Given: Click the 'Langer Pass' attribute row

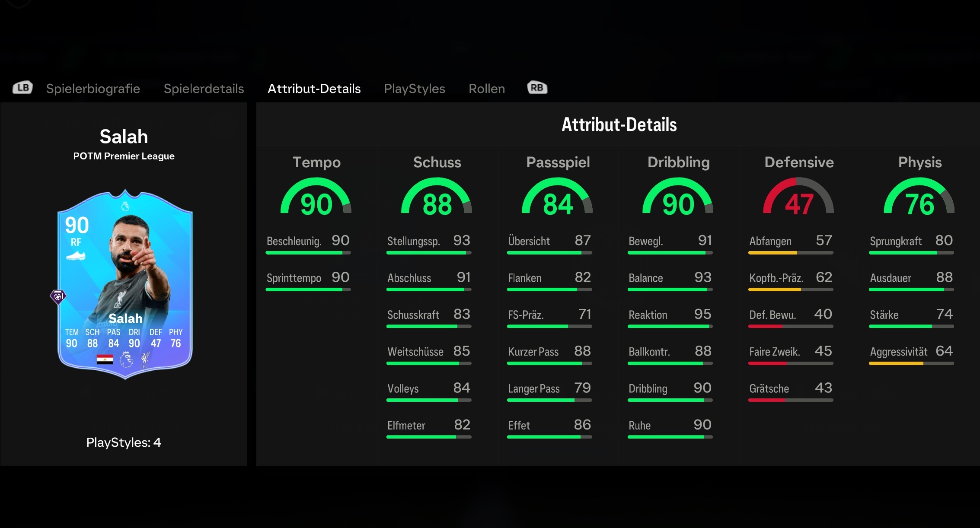Looking at the screenshot, I should point(549,391).
